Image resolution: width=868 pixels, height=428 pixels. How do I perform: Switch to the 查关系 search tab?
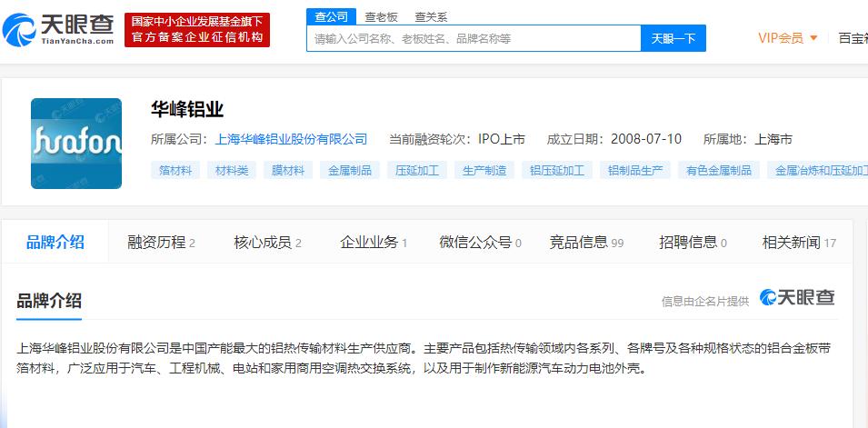[x=431, y=16]
